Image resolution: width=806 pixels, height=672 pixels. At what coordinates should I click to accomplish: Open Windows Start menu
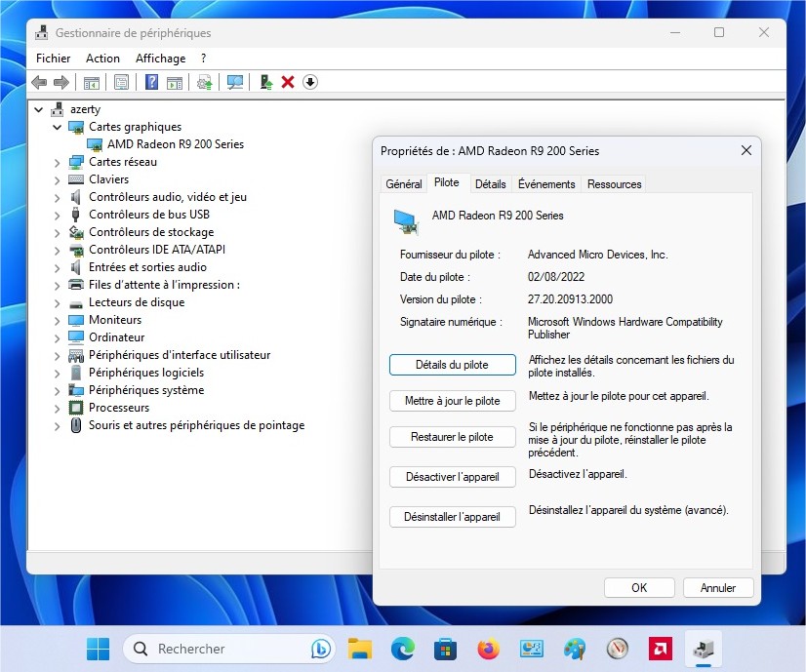click(x=98, y=649)
